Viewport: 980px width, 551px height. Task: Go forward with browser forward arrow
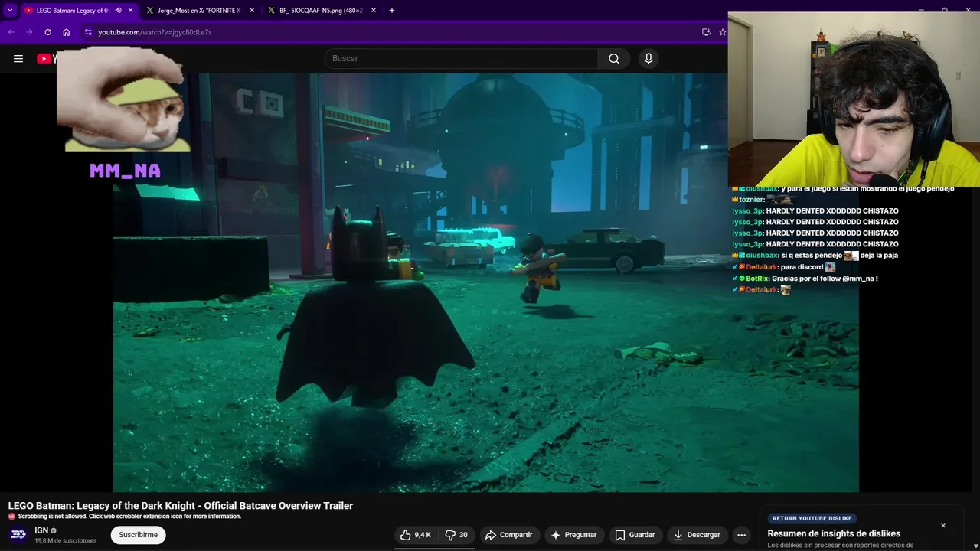click(29, 32)
